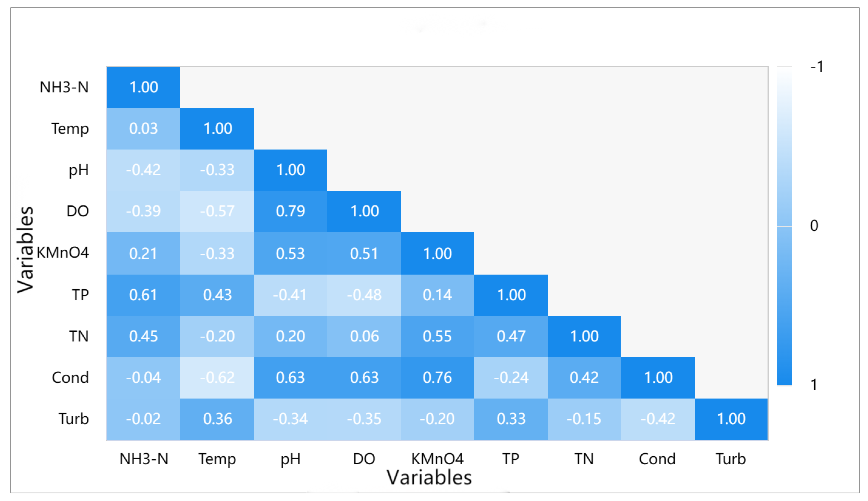
Task: Click the Turb diagonal cell showing 1.00
Action: coord(731,419)
